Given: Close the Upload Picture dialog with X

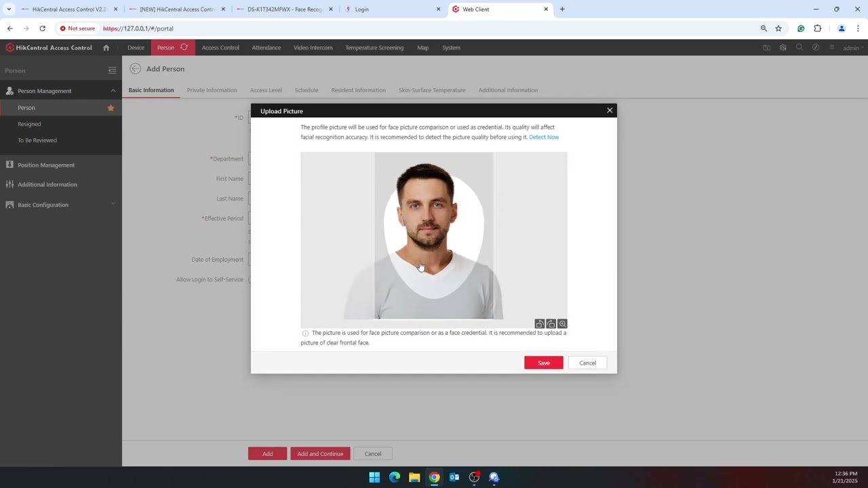Looking at the screenshot, I should [610, 110].
